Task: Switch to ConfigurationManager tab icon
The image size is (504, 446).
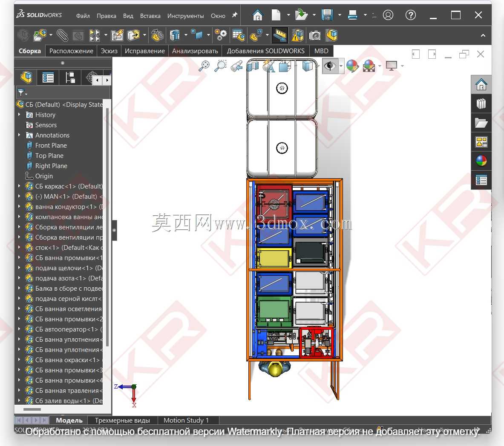Action: pyautogui.click(x=70, y=77)
